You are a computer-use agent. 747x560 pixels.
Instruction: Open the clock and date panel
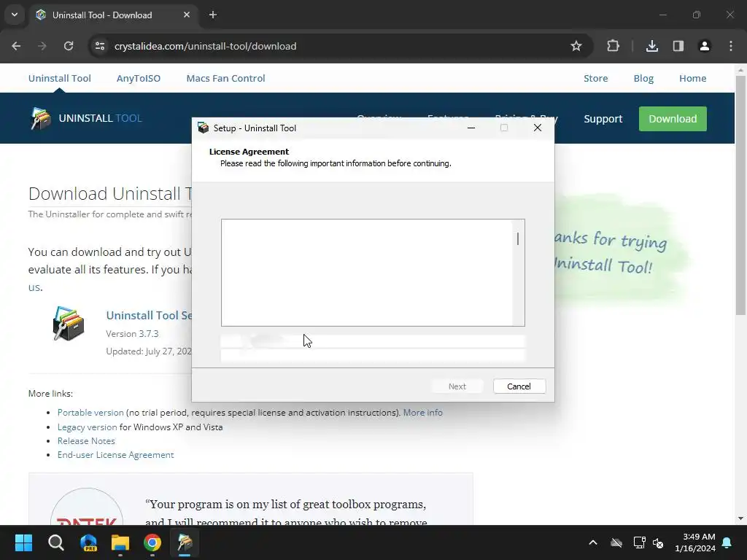point(695,542)
